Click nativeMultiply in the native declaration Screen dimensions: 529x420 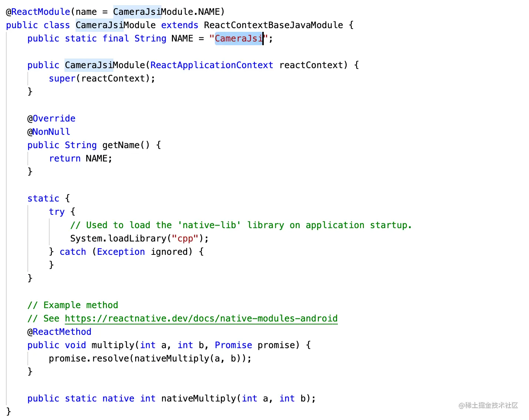[199, 399]
